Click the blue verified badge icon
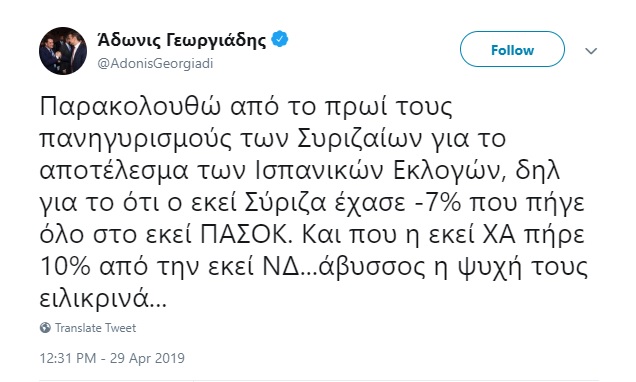 coord(279,39)
